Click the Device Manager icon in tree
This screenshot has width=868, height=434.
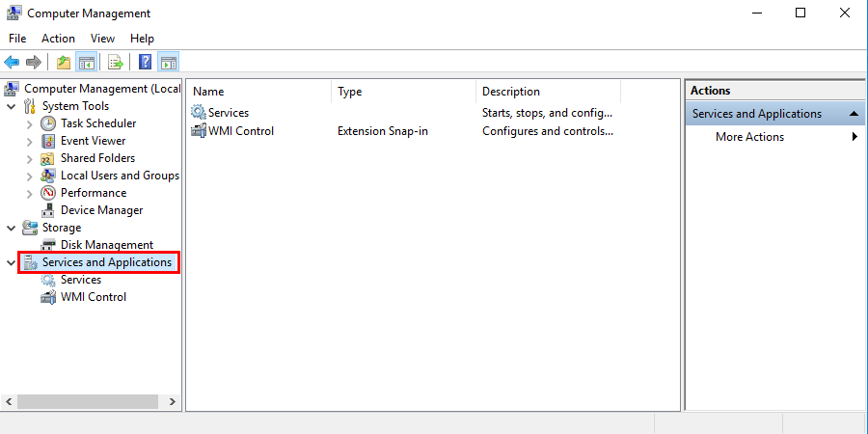tap(48, 210)
